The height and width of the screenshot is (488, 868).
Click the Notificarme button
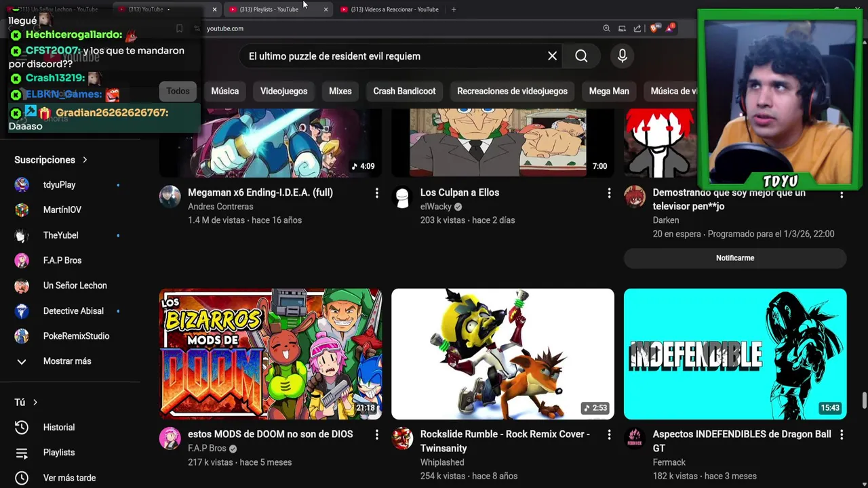[735, 258]
